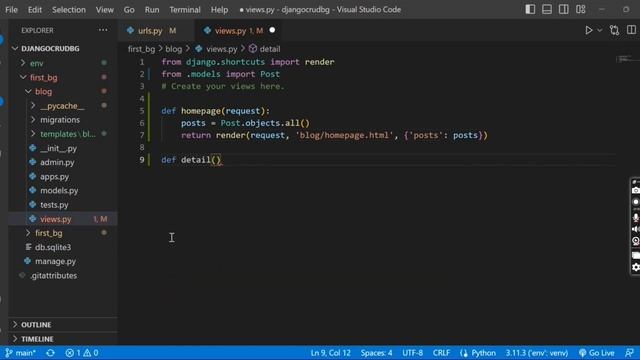Select views.py in explorer

(56, 219)
